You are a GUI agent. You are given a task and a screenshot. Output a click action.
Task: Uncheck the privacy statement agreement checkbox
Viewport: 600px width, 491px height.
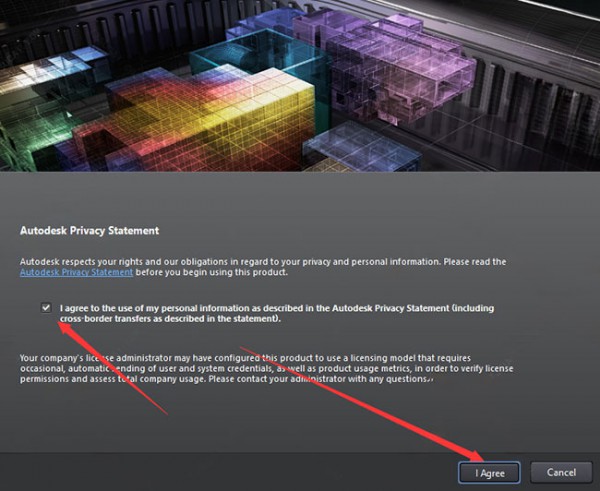[46, 308]
